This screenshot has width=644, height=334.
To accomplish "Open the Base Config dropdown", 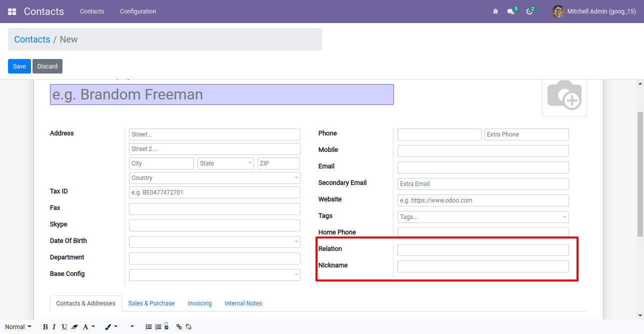I will (x=214, y=275).
